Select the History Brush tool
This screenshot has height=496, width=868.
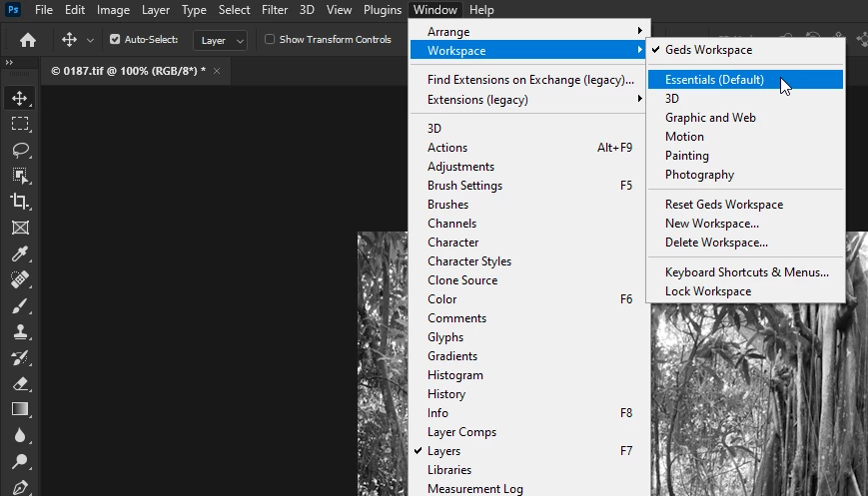[20, 357]
